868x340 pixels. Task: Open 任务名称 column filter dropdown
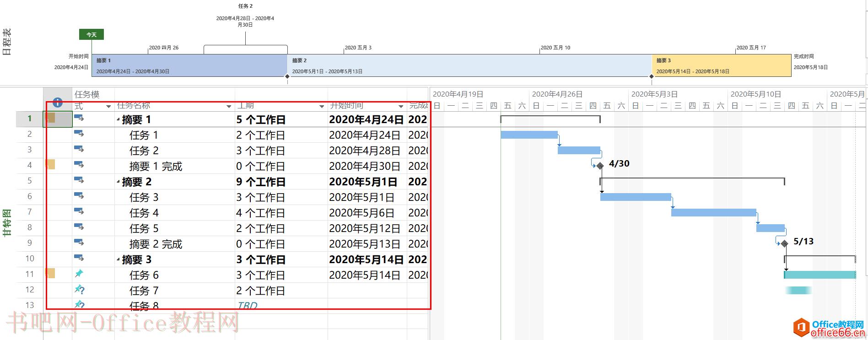pyautogui.click(x=229, y=106)
